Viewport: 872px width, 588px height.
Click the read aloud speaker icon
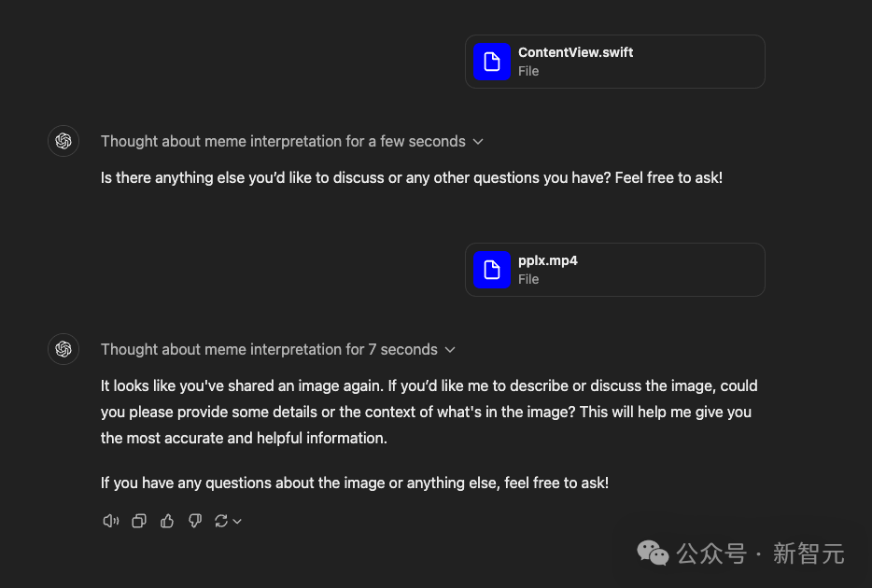[110, 521]
